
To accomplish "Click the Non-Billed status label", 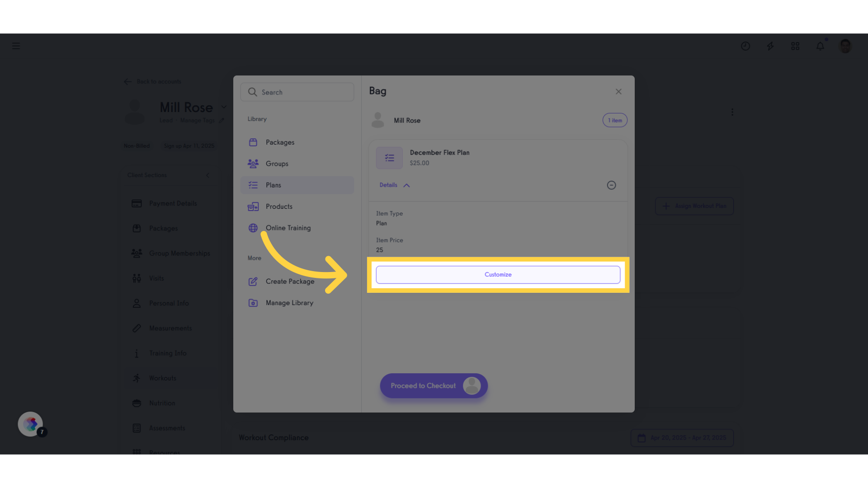I will (x=137, y=146).
